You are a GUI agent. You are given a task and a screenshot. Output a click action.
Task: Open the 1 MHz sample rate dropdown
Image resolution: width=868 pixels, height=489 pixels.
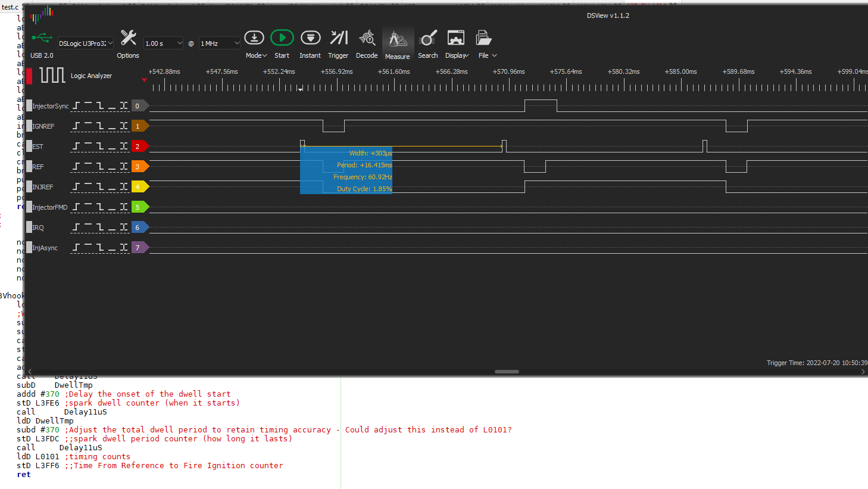click(x=220, y=43)
